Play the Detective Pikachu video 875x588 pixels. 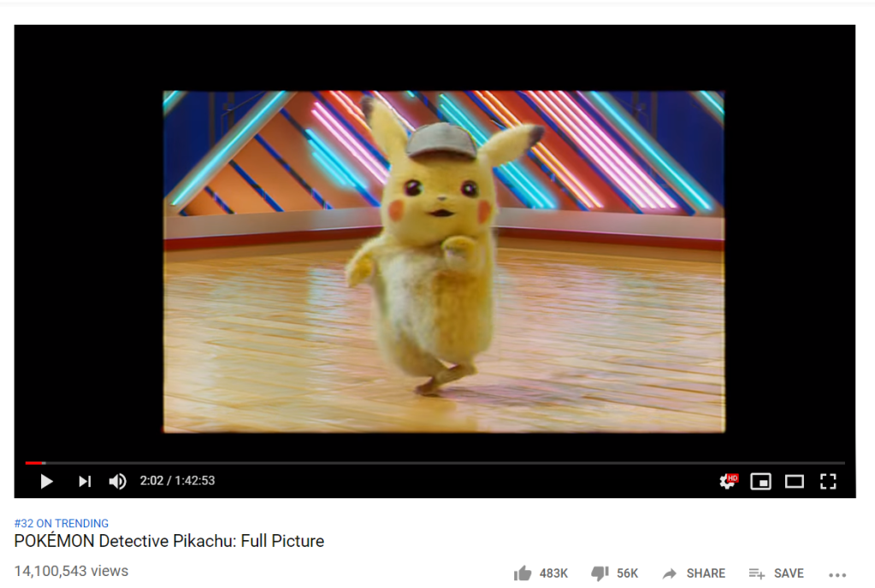pyautogui.click(x=47, y=481)
